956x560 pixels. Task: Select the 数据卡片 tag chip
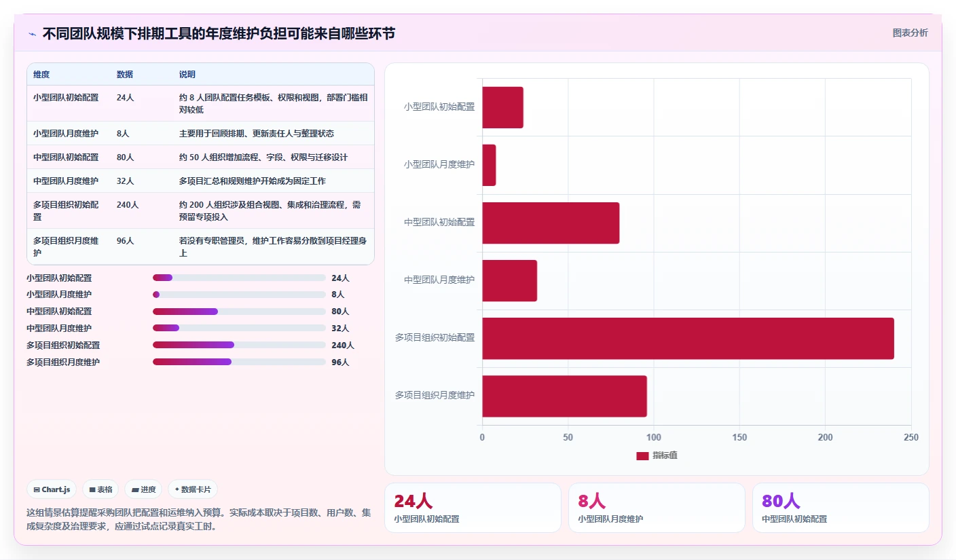point(193,489)
